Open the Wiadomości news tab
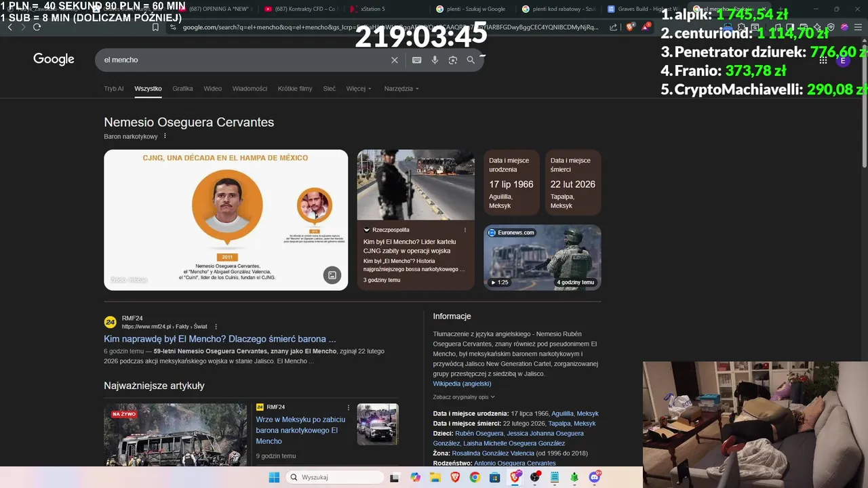 click(x=250, y=89)
